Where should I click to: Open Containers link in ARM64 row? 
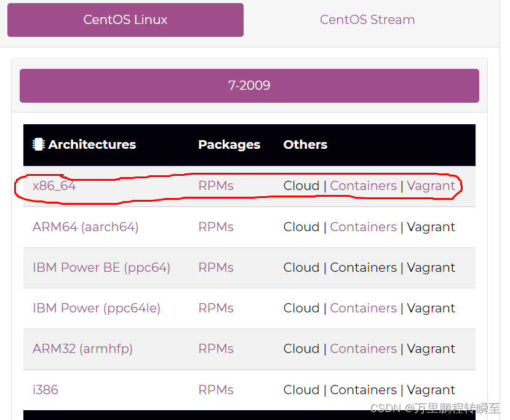pos(364,227)
